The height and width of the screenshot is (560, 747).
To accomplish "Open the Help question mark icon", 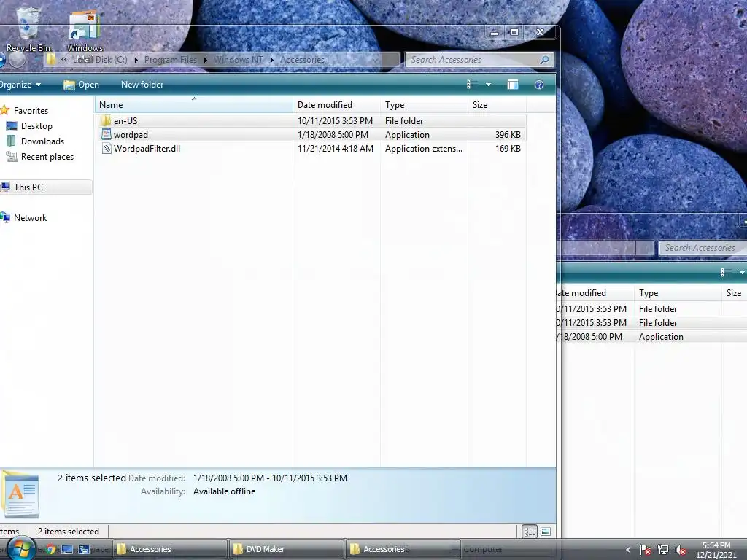I will (x=539, y=85).
